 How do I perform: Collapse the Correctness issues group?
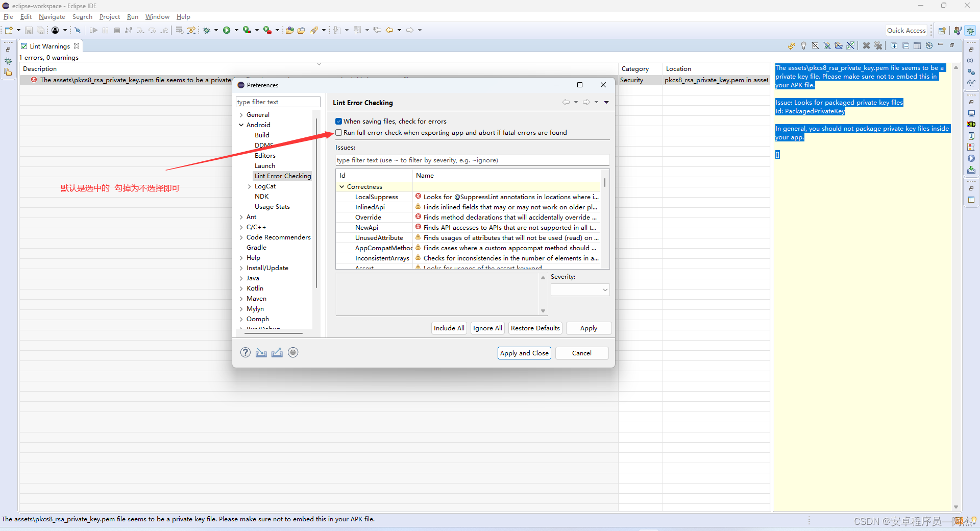click(341, 186)
